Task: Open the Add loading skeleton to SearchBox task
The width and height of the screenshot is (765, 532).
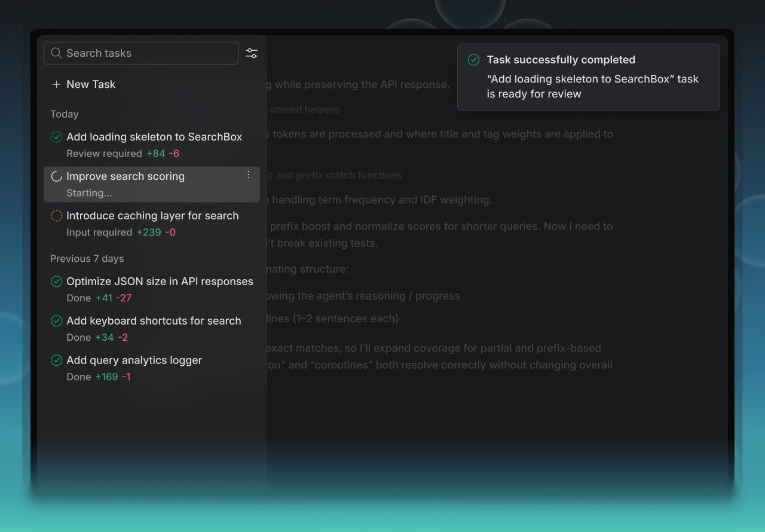Action: [x=154, y=137]
